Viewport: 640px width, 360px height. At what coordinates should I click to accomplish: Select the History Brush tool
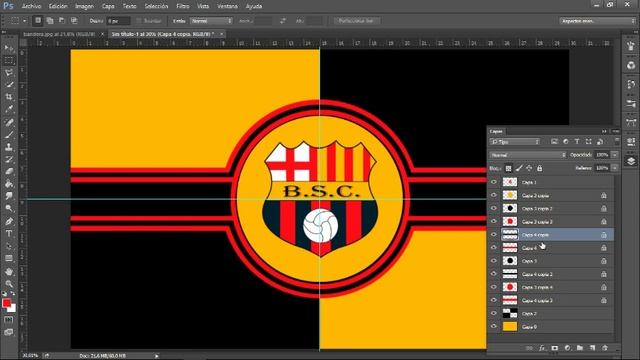pos(9,159)
